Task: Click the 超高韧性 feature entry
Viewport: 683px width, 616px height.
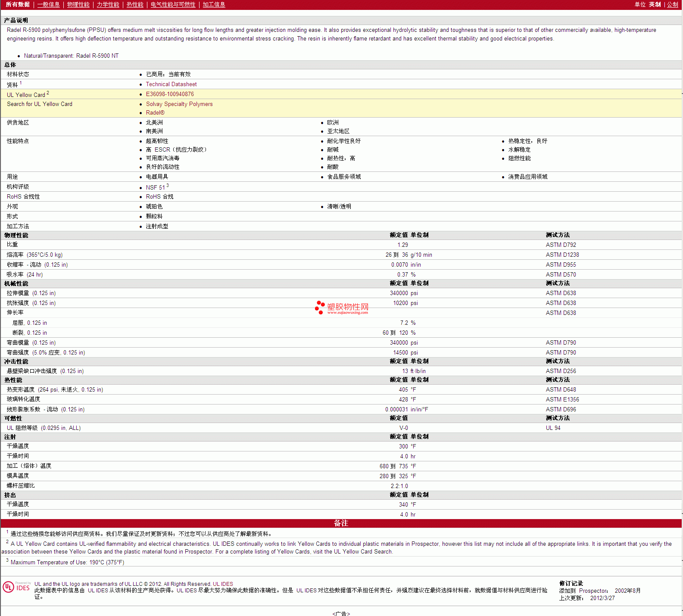Action: tap(157, 141)
